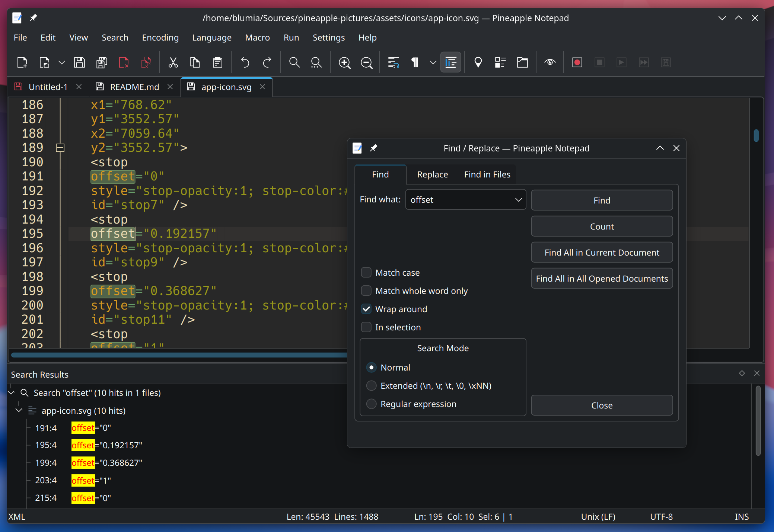Viewport: 774px width, 532px height.
Task: Enable Match whole word only checkbox
Action: pyautogui.click(x=366, y=291)
